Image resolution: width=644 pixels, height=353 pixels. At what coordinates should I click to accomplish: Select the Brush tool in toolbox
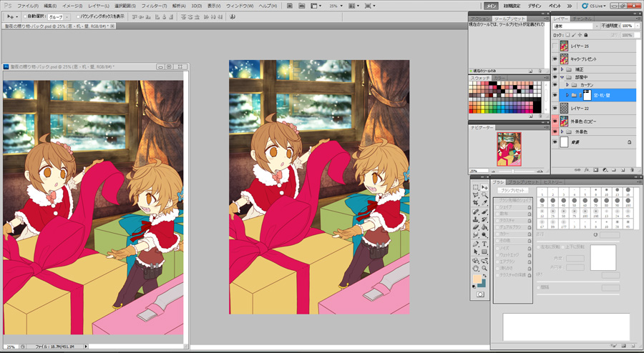(x=484, y=211)
